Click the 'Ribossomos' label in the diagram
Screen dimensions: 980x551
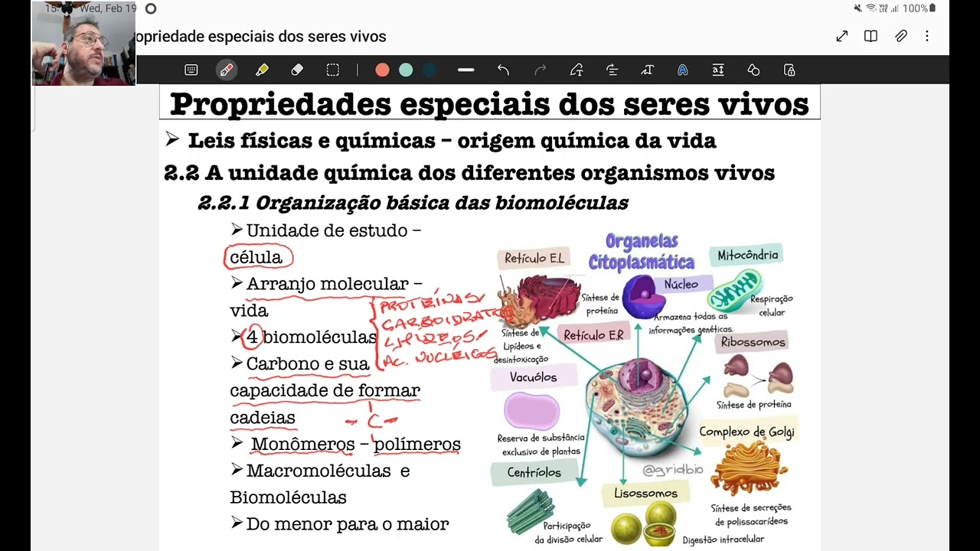coord(753,342)
